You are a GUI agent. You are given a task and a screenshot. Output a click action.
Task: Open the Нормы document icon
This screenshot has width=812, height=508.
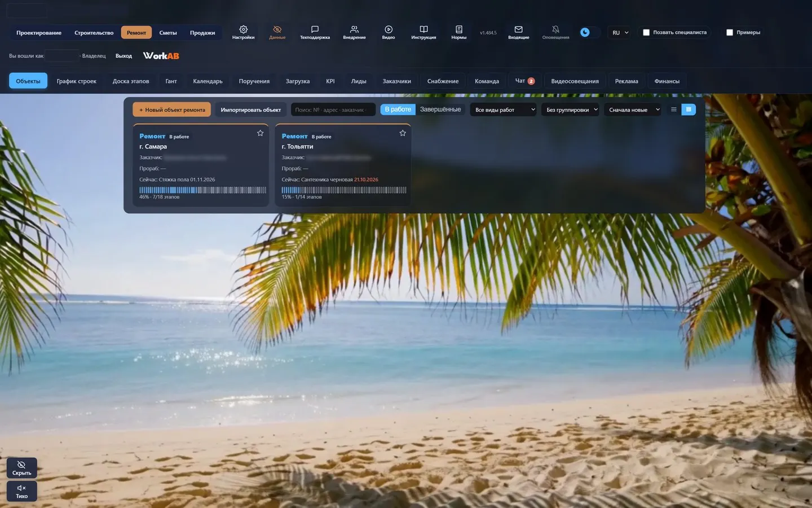[x=459, y=32]
